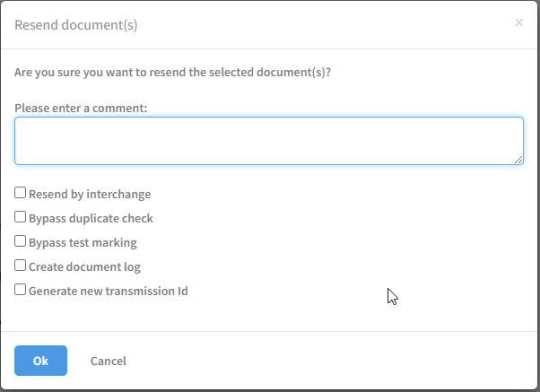Close the Resend document(s) dialog with X

518,22
